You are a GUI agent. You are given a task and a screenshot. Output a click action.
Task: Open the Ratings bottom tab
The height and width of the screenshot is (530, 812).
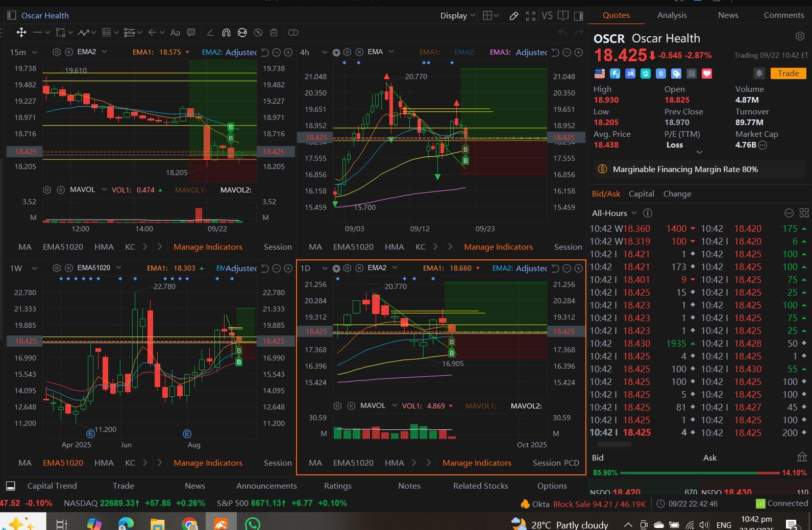(337, 486)
